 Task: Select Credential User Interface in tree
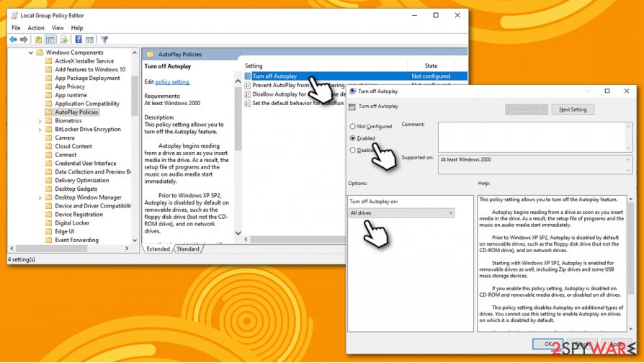(x=86, y=163)
